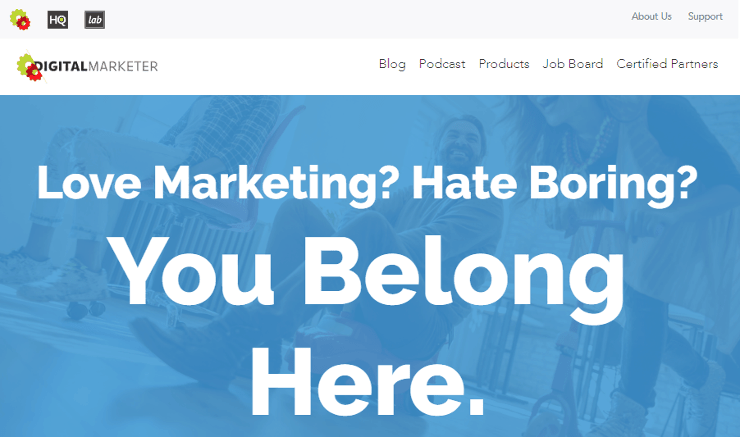Select Certified Partners in the navigation
Image resolution: width=740 pixels, height=437 pixels.
click(x=667, y=64)
